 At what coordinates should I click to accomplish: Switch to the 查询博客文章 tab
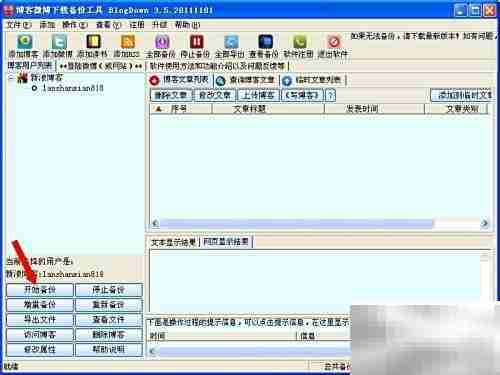pos(245,80)
